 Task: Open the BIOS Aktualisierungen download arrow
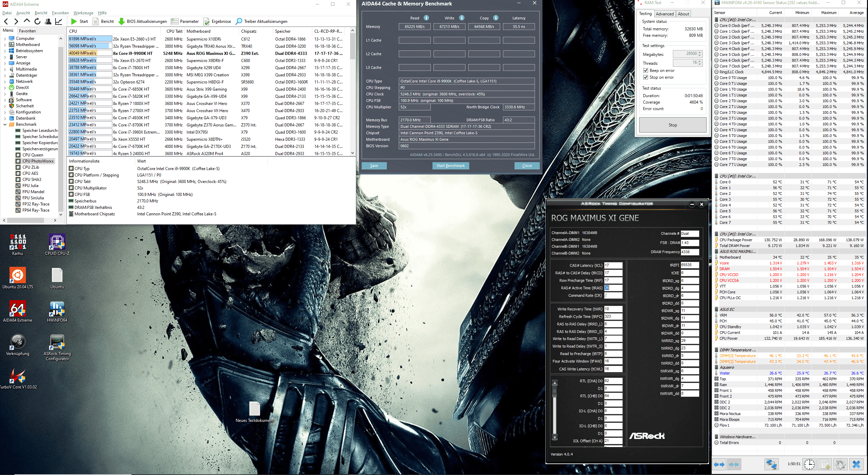pos(121,21)
